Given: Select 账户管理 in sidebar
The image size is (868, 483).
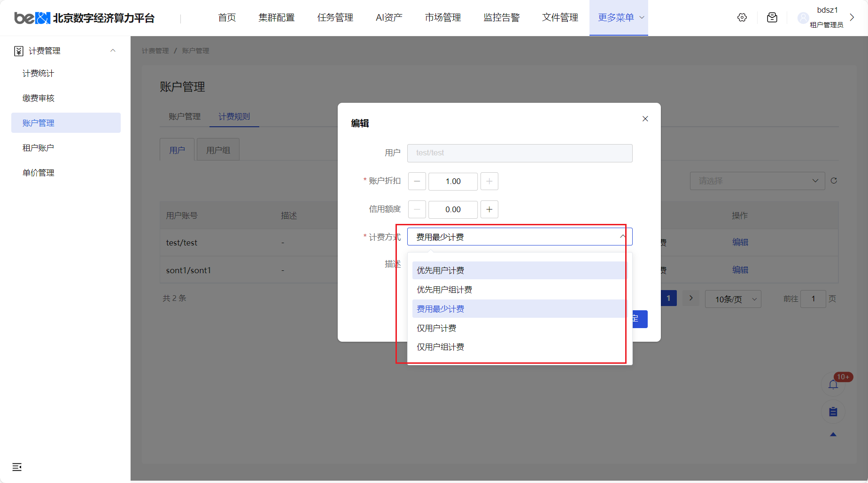Looking at the screenshot, I should coord(66,123).
